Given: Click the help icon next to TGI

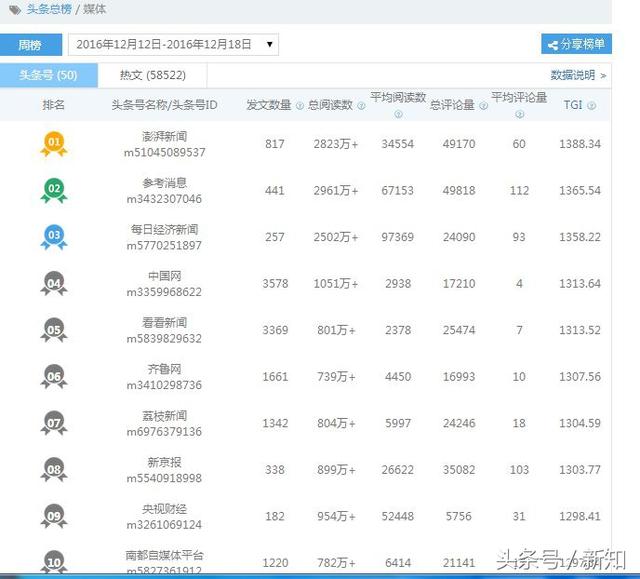Looking at the screenshot, I should [x=591, y=106].
